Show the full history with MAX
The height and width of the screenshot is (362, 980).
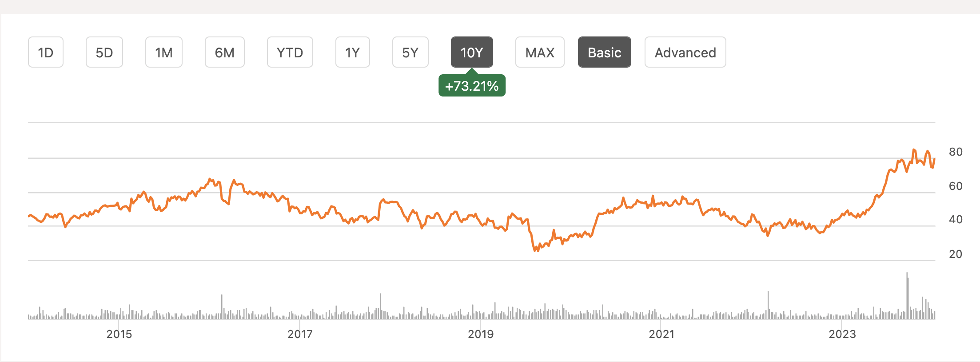539,52
